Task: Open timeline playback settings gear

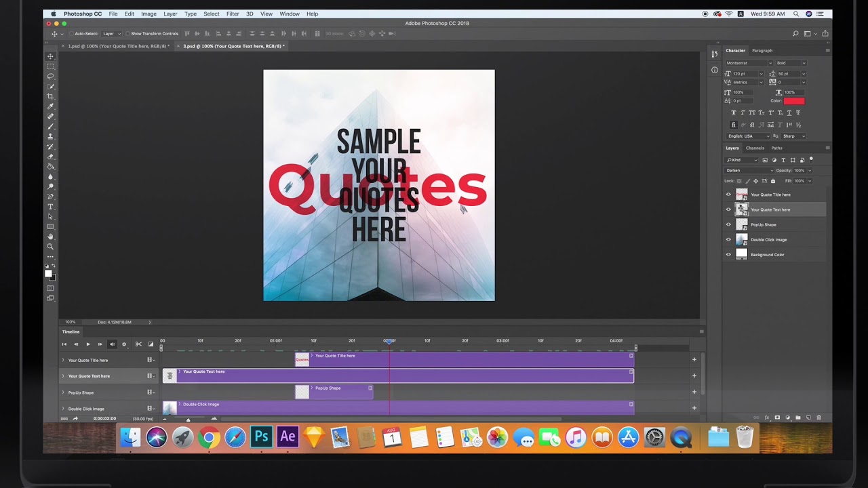Action: pyautogui.click(x=124, y=344)
